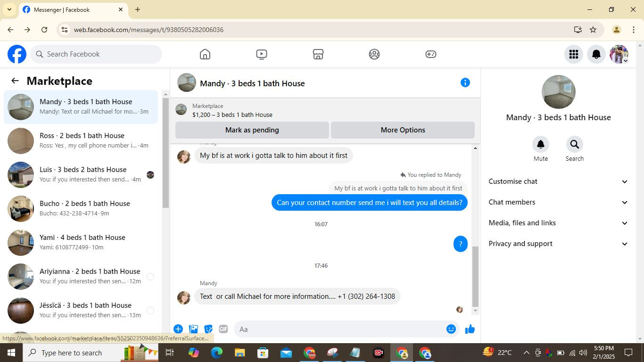Expand Chat members section
This screenshot has height=362, width=644.
coord(558,202)
